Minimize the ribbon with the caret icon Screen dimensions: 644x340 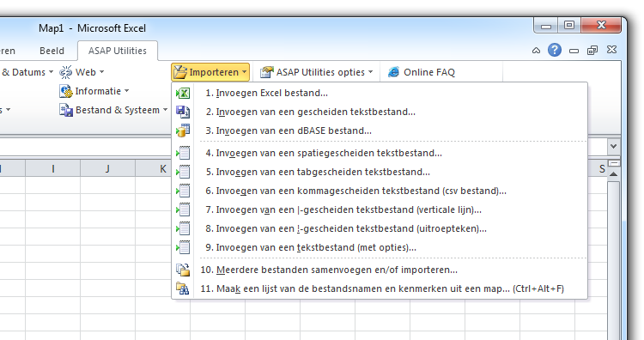536,51
